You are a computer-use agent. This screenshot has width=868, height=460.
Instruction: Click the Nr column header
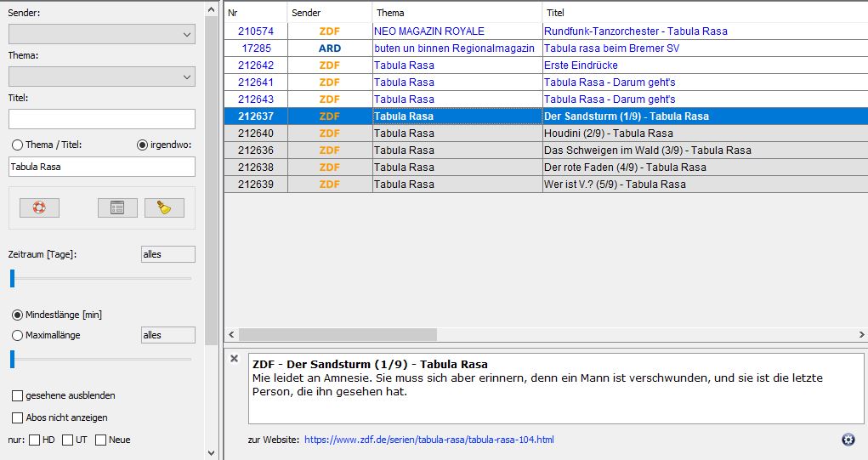(255, 13)
